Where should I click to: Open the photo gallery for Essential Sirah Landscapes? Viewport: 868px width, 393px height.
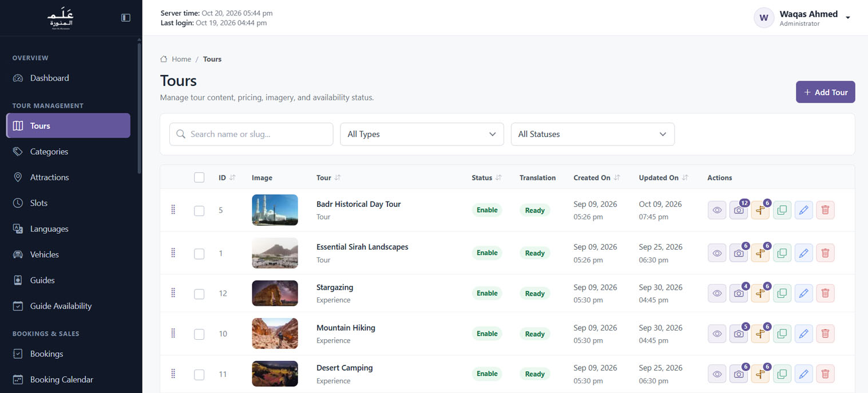pos(739,253)
